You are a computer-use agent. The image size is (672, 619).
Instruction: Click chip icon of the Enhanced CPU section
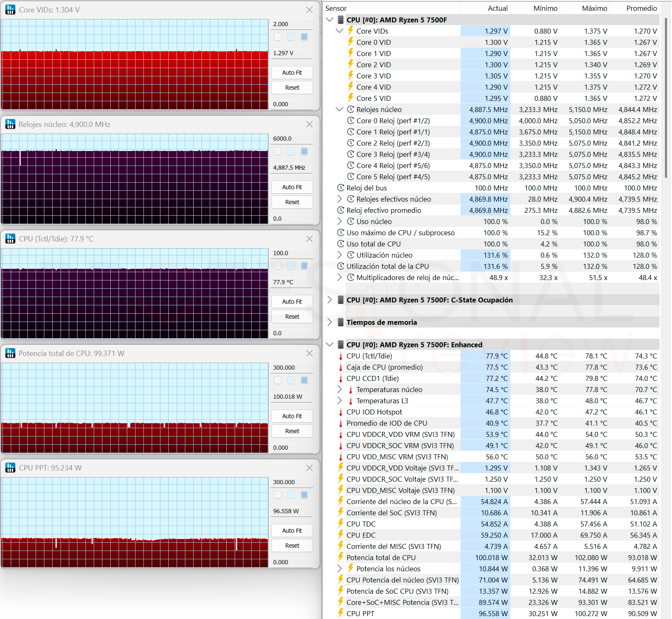point(341,344)
